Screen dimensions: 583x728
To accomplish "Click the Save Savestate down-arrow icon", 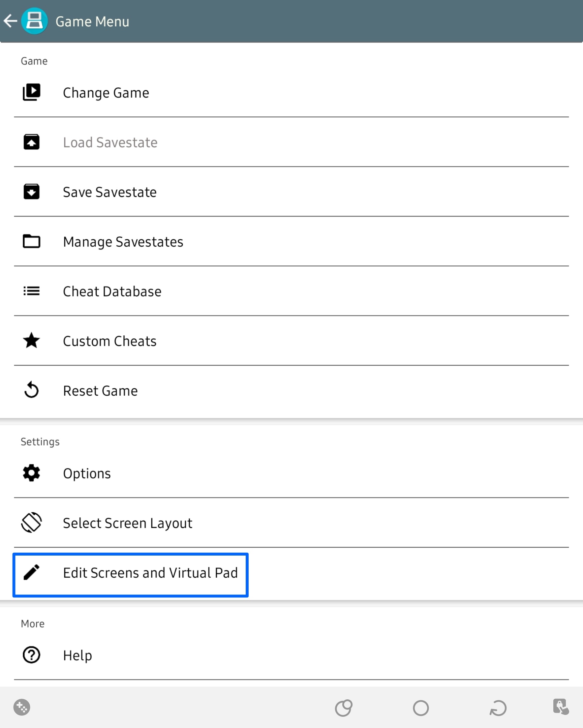I will click(x=31, y=192).
